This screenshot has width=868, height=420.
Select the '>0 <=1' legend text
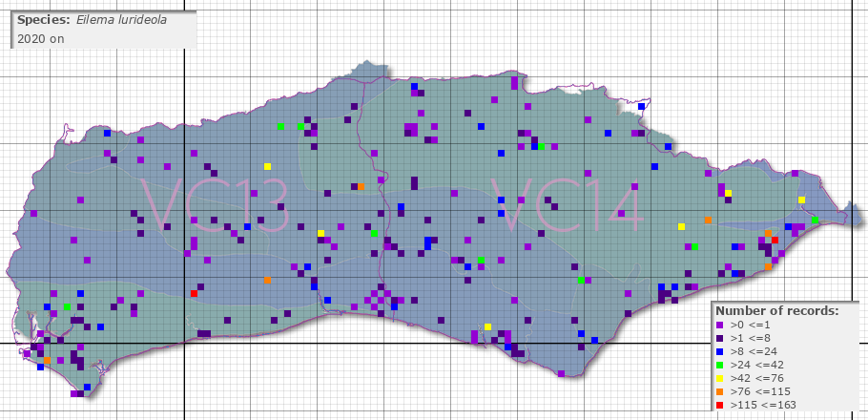pyautogui.click(x=749, y=325)
